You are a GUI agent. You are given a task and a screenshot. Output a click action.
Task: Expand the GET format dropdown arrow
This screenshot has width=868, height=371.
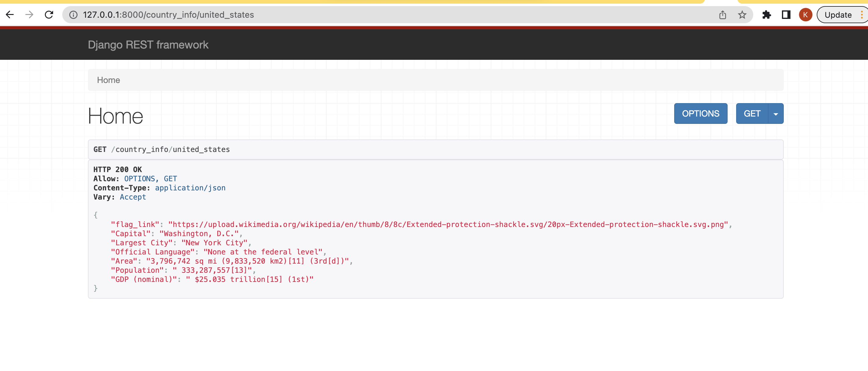776,114
